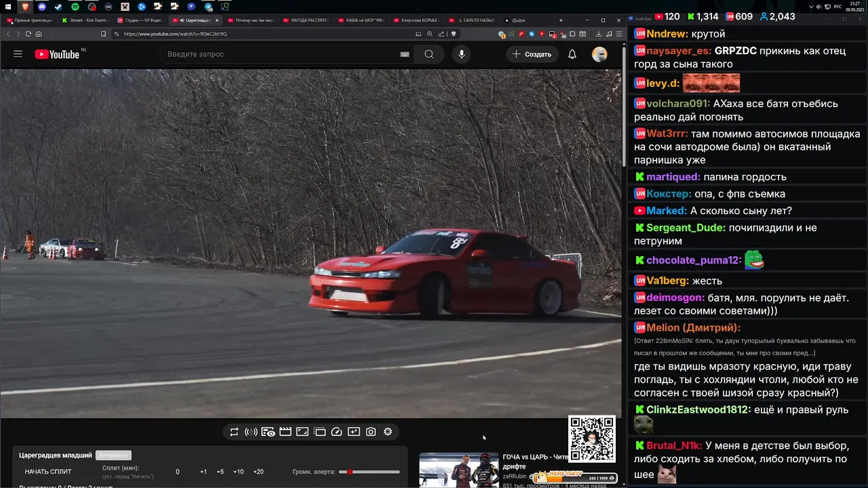Image resolution: width=868 pixels, height=488 pixels.
Task: Click the audio boost waves icon
Action: tap(251, 432)
